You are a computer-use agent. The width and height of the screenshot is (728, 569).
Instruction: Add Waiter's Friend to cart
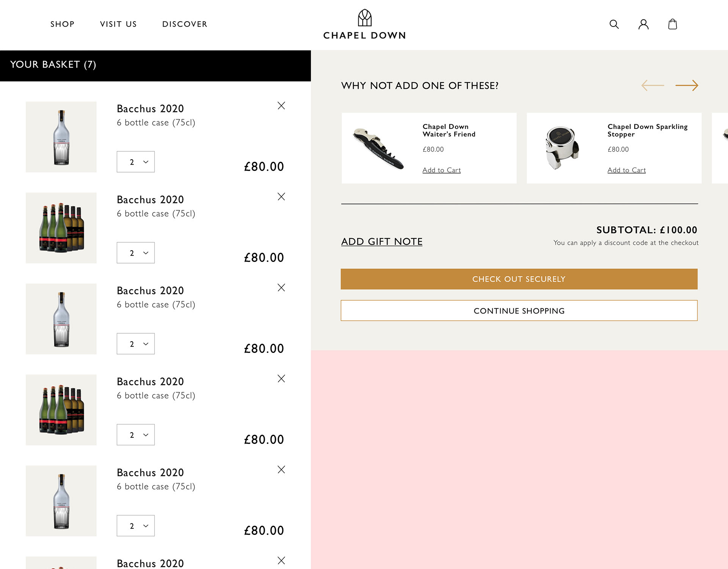[441, 170]
